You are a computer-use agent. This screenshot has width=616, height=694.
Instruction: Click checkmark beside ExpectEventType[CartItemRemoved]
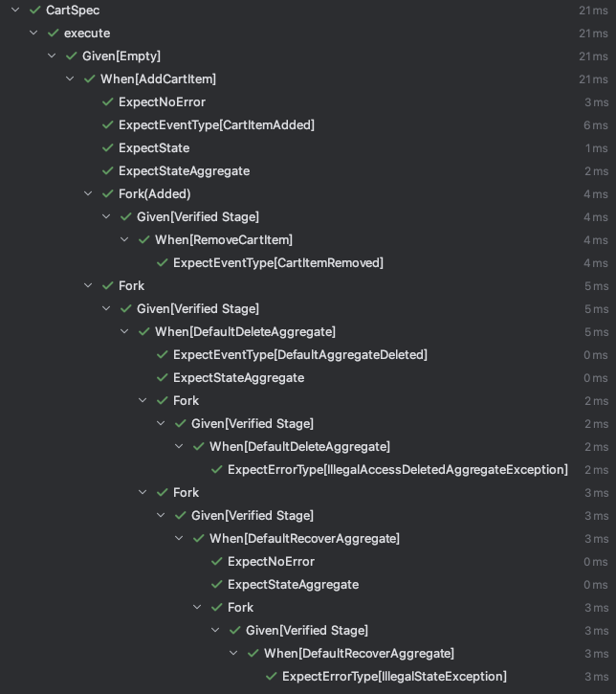pyautogui.click(x=163, y=263)
